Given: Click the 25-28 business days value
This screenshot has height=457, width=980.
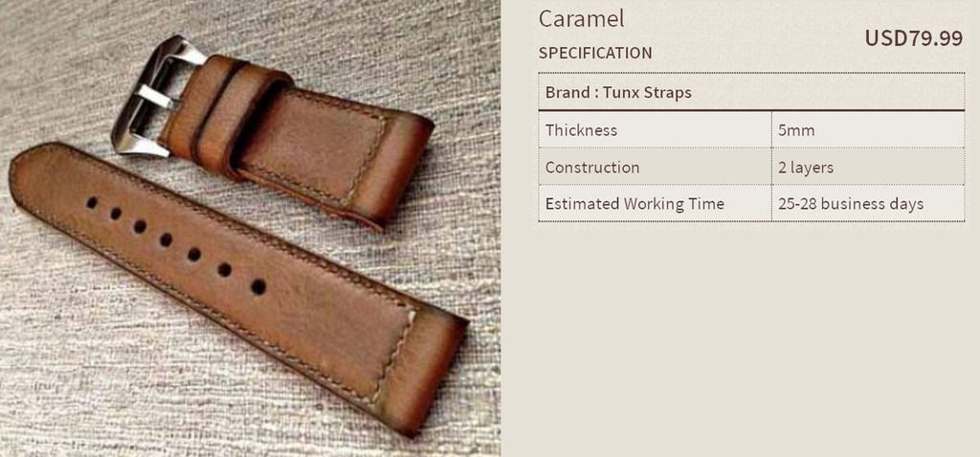Looking at the screenshot, I should [851, 204].
